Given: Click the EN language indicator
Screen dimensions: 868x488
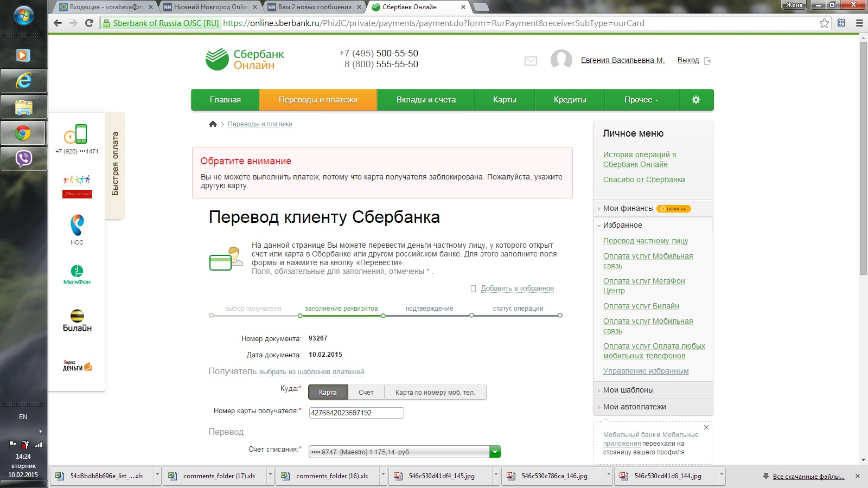Looking at the screenshot, I should click(x=23, y=417).
